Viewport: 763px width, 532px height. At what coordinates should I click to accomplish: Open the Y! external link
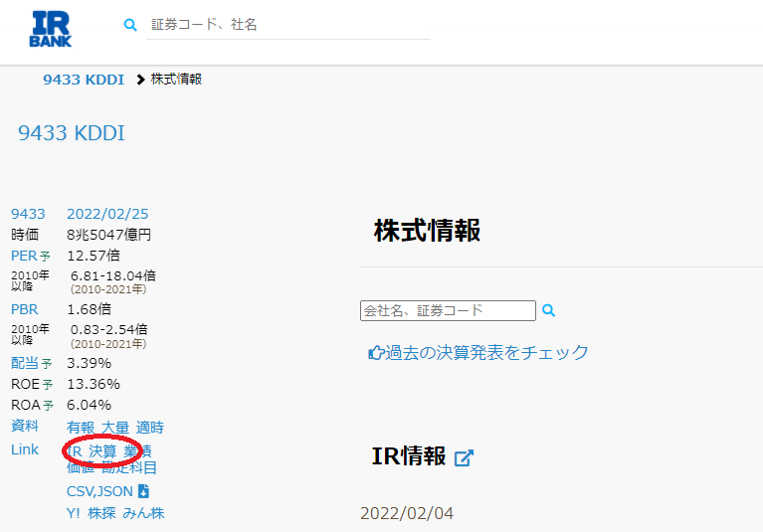(74, 513)
